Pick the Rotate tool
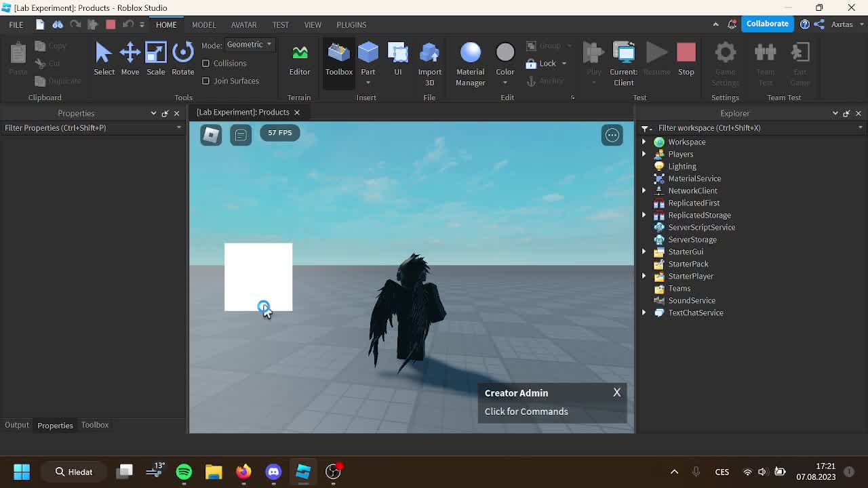The height and width of the screenshot is (488, 868). (x=182, y=59)
